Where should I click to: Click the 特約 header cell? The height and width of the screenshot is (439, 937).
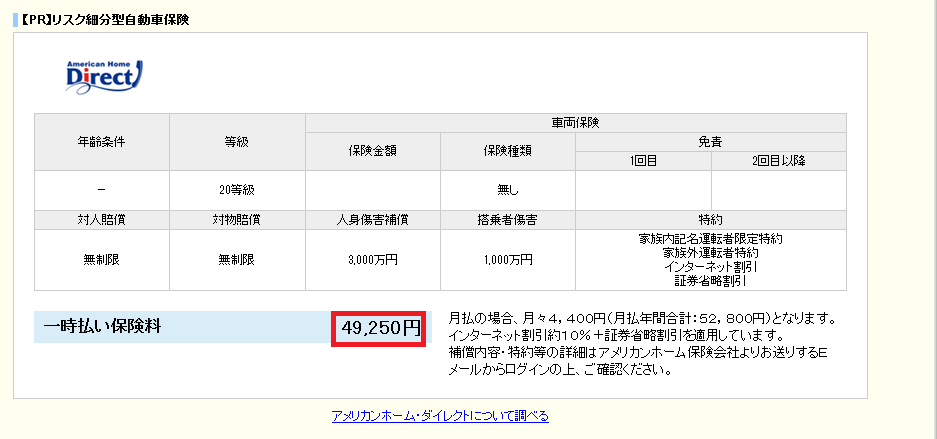[710, 219]
